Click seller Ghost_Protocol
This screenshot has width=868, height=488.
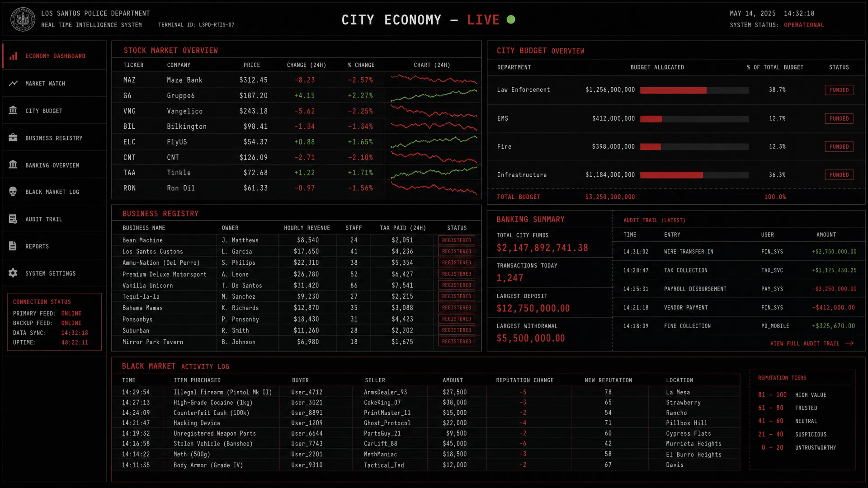pyautogui.click(x=387, y=423)
